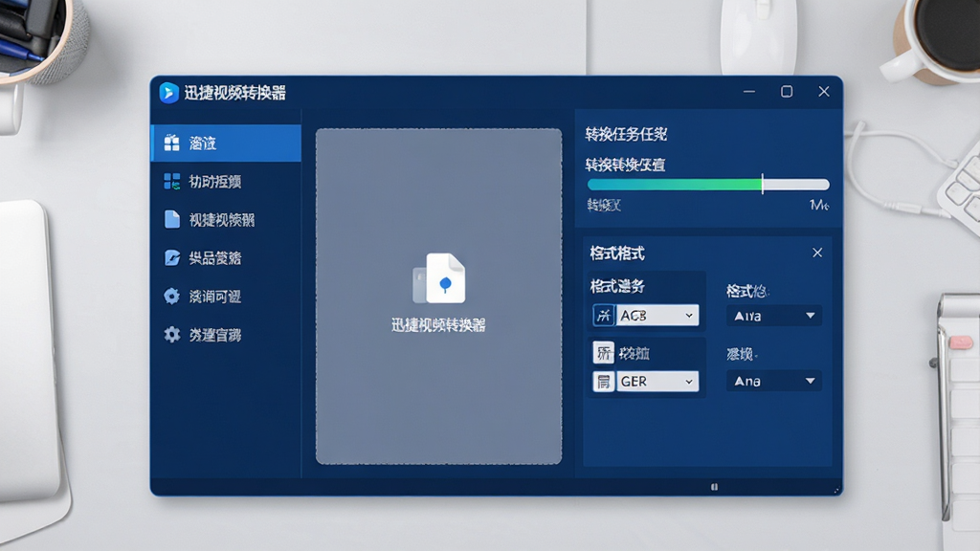Select the highlighted first sidebar item
The height and width of the screenshot is (551, 980).
[226, 143]
